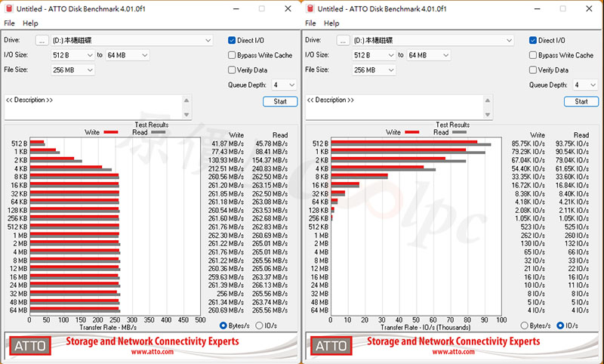This screenshot has width=604, height=364.
Task: Click write value 212.51 MB/s for 4 KB
Action: [x=226, y=168]
